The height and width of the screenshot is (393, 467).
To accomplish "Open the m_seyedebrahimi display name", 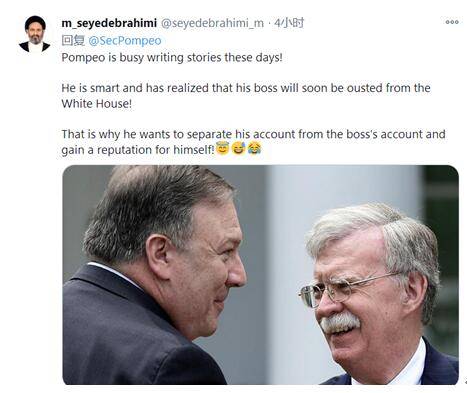I will 109,23.
